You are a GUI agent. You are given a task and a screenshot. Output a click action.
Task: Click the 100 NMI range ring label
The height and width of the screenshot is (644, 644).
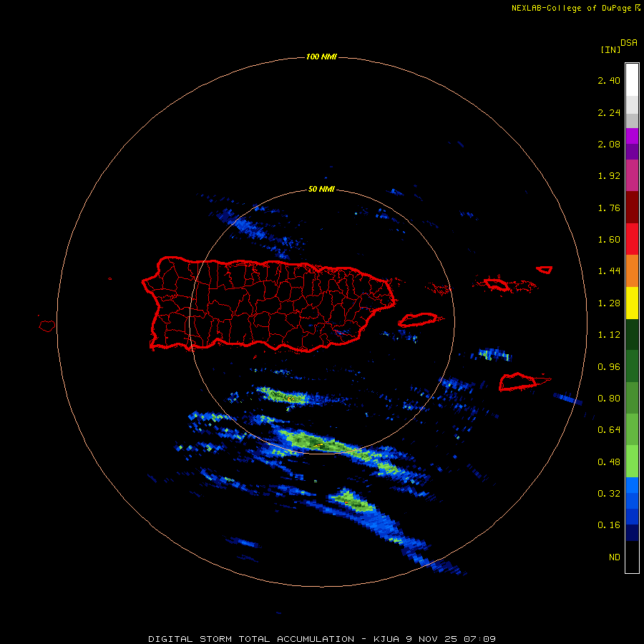tap(321, 57)
